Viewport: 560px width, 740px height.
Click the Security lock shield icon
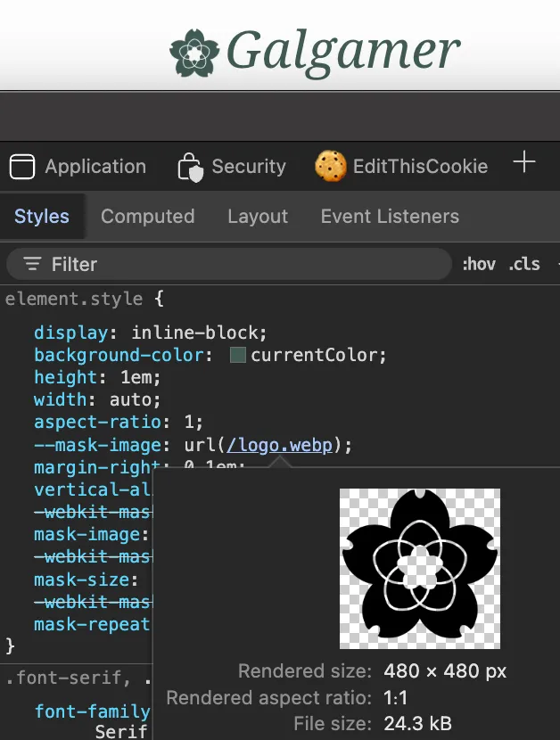point(190,167)
